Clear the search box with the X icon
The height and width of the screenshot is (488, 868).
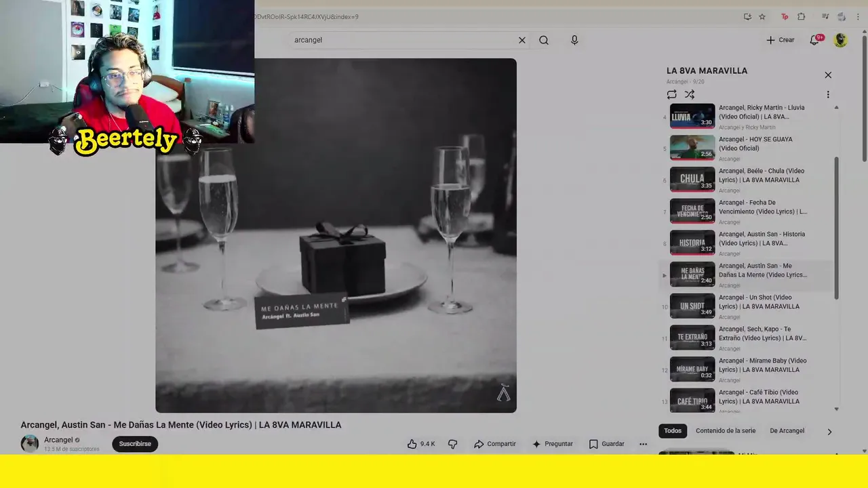(522, 40)
